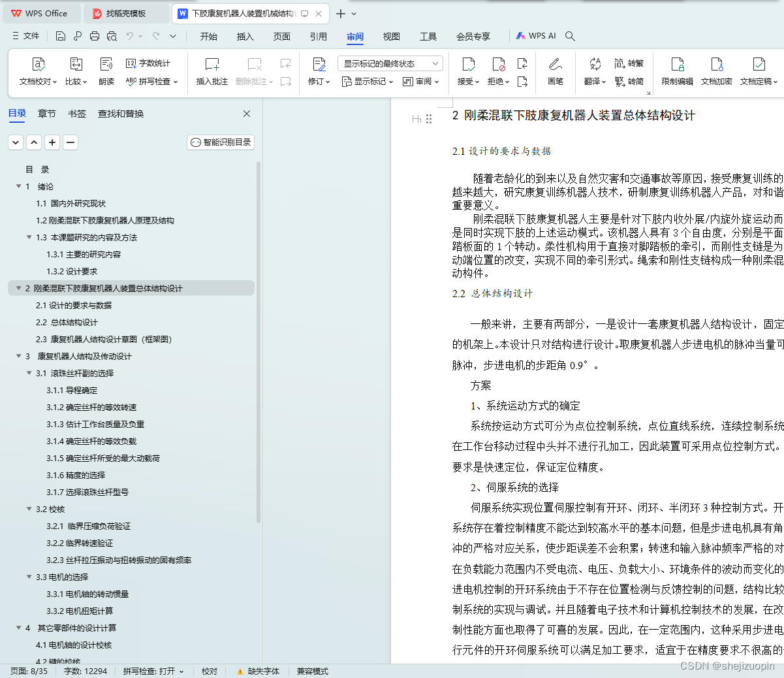Click 智能识别目录 button
The height and width of the screenshot is (678, 784).
point(221,142)
